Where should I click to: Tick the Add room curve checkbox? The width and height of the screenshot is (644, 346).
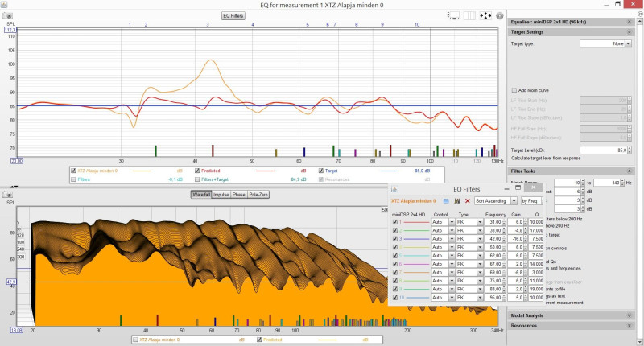[x=514, y=90]
